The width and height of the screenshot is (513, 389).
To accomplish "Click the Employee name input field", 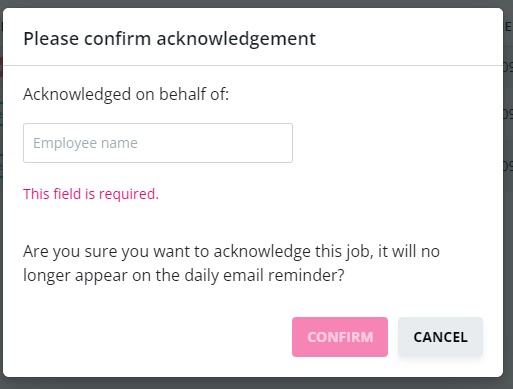I will (158, 143).
